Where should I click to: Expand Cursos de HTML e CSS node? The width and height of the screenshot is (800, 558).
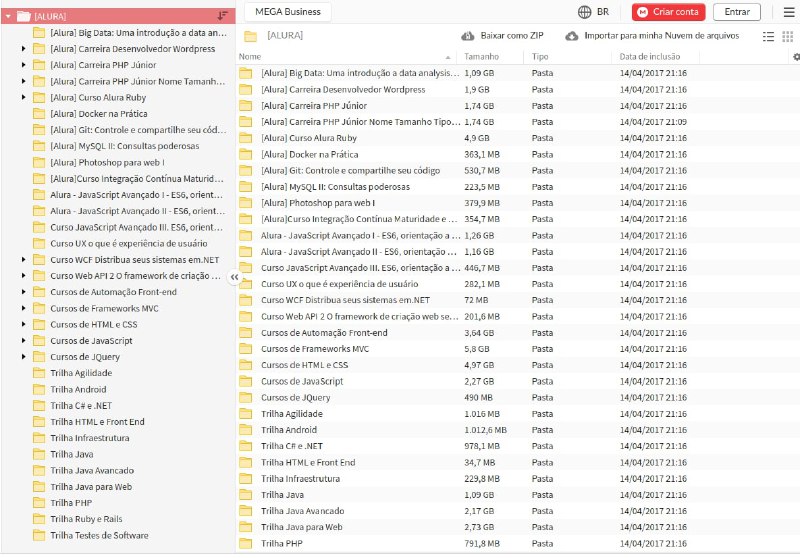[x=23, y=324]
